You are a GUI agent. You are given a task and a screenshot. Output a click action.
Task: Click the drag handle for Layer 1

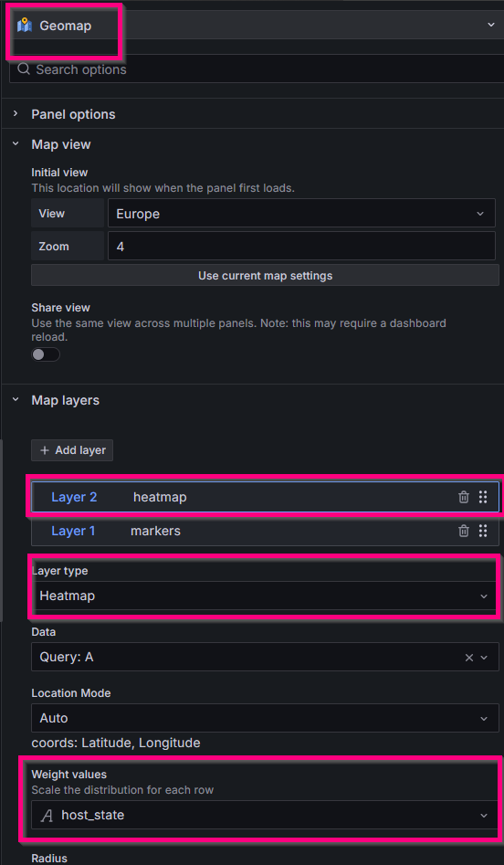[x=483, y=531]
